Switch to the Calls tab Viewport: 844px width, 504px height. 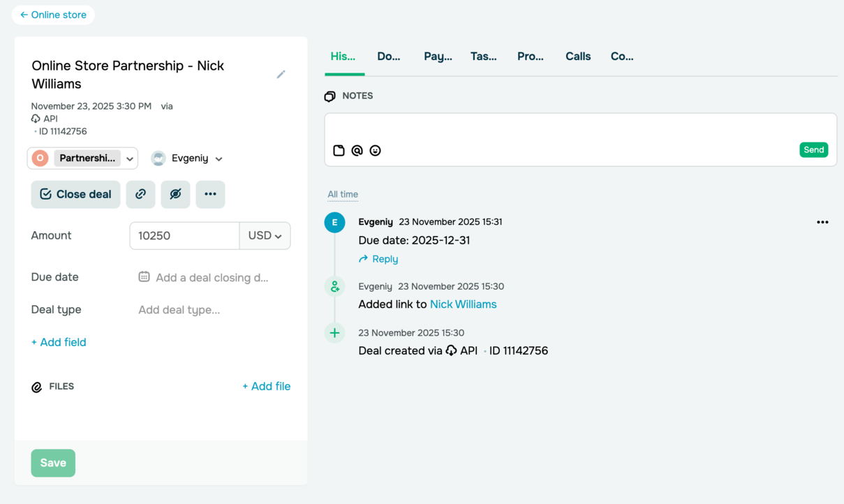pyautogui.click(x=577, y=57)
